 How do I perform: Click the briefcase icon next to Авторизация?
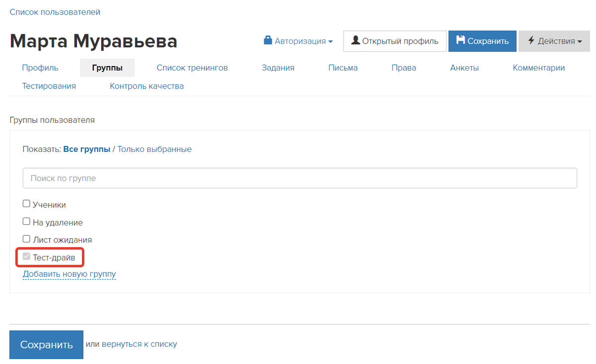(268, 40)
